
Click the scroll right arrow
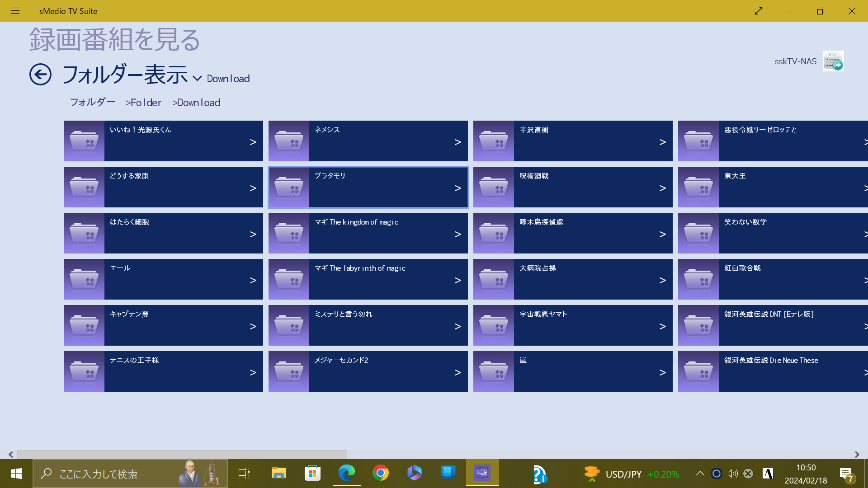[857, 454]
